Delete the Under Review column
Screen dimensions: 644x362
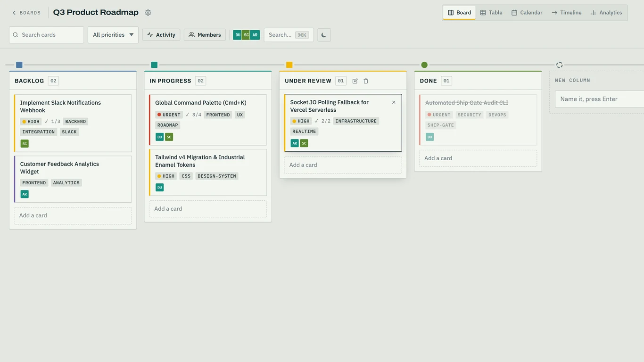point(366,81)
